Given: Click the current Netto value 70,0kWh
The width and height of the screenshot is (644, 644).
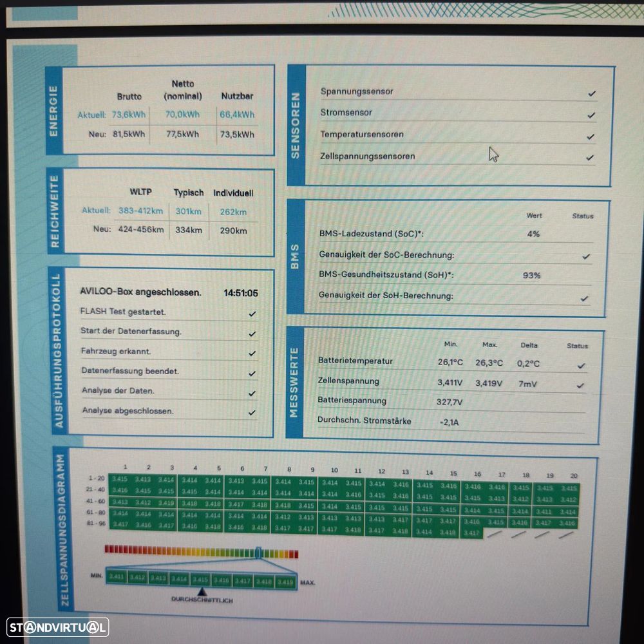Looking at the screenshot, I should tap(182, 114).
